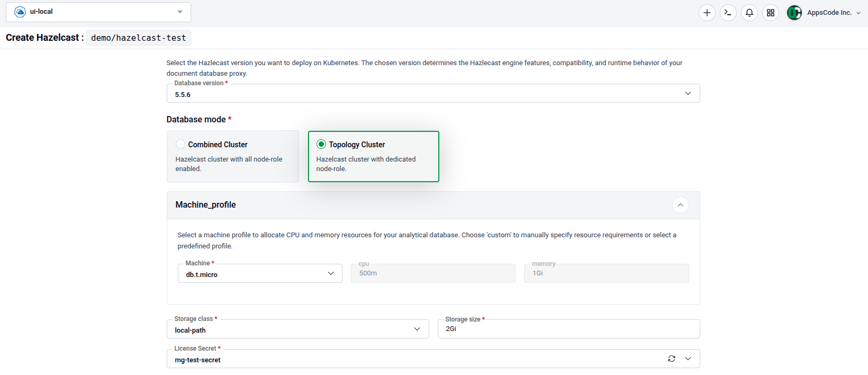Collapse the Machine_profile section
Image resolution: width=868 pixels, height=375 pixels.
[681, 205]
